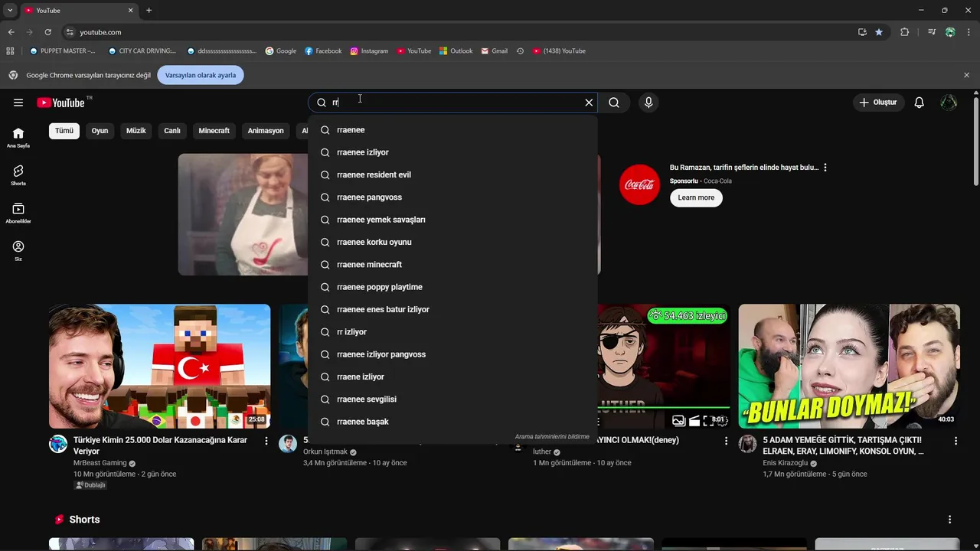Open Shorts from the sidebar
This screenshot has height=551, width=980.
pos(18,176)
